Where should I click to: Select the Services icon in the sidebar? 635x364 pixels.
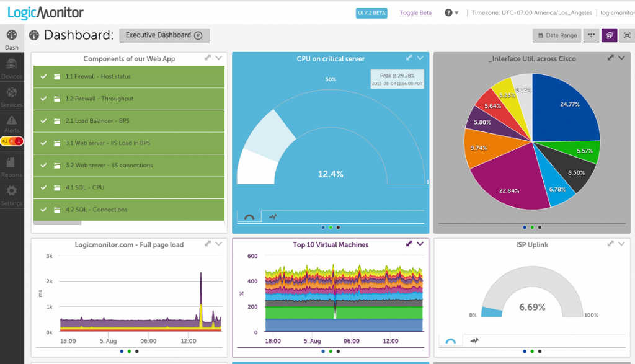coord(11,92)
